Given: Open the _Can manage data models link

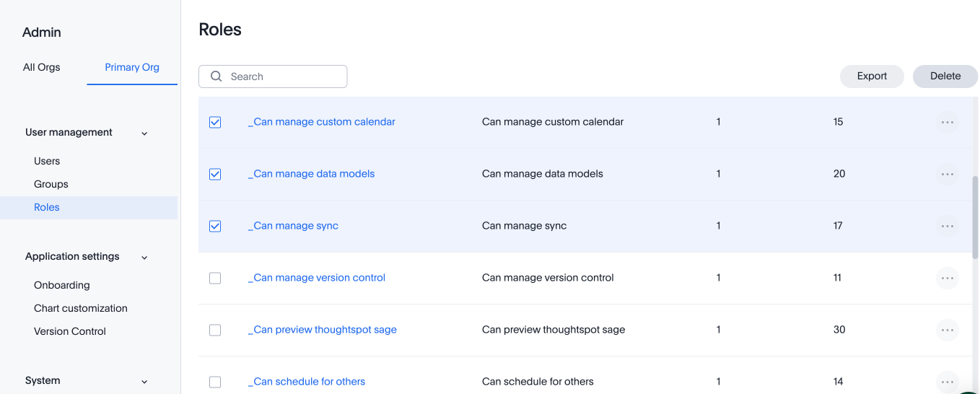Looking at the screenshot, I should [x=311, y=174].
